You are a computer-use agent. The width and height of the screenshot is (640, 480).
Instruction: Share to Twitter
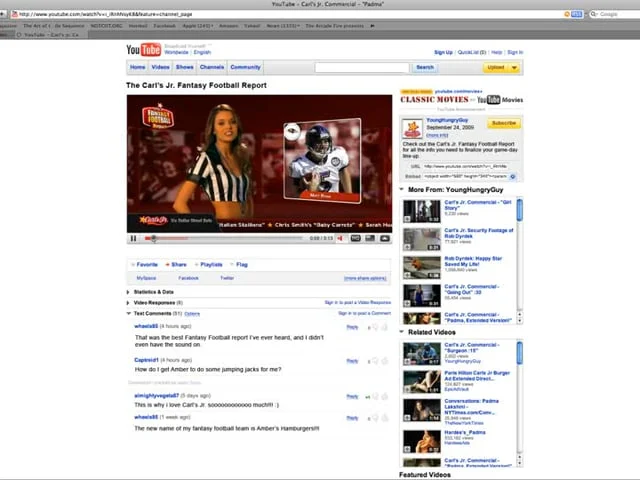point(227,278)
